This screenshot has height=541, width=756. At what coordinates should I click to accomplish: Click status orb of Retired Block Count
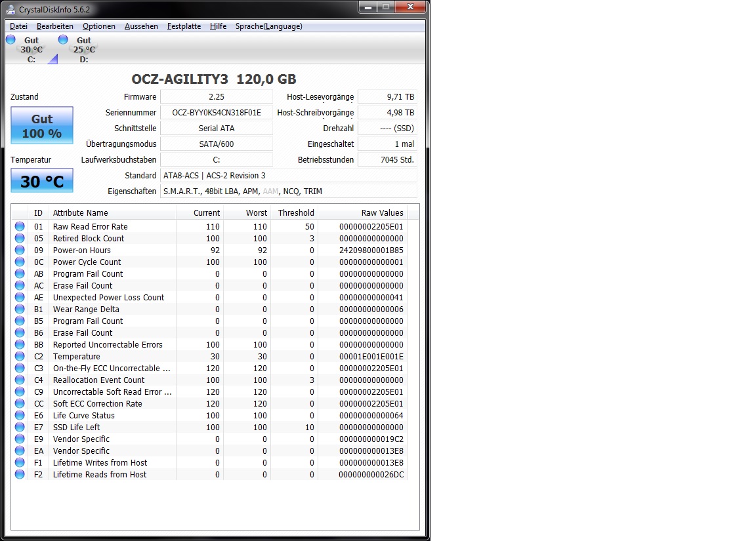pos(20,238)
